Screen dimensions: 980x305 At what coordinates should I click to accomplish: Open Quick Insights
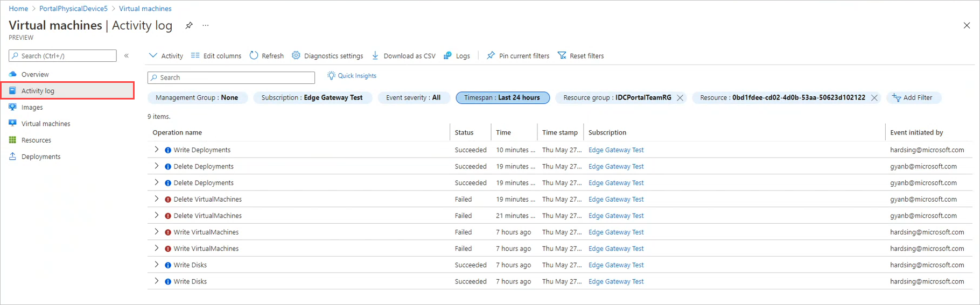point(352,76)
